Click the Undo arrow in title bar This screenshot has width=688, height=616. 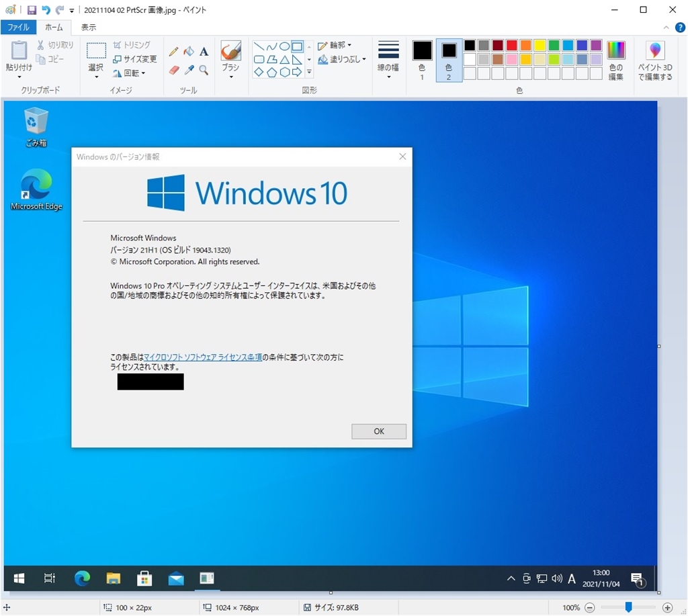(46, 9)
